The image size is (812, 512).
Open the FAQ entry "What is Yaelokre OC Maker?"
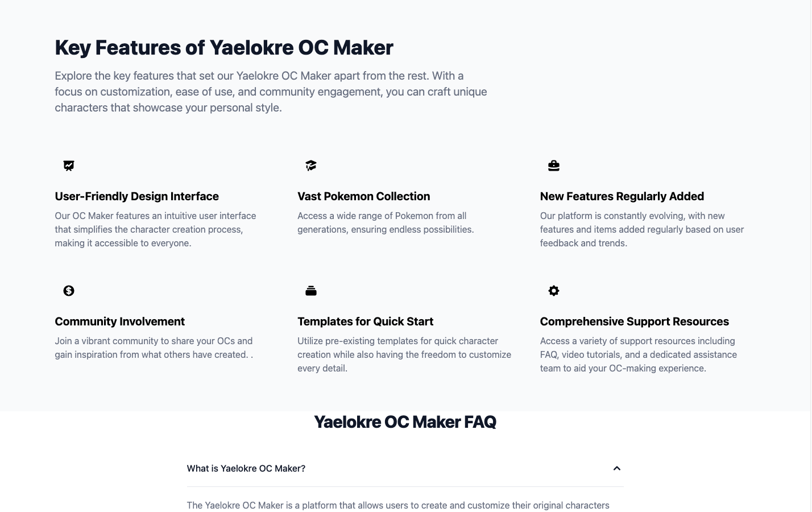246,468
